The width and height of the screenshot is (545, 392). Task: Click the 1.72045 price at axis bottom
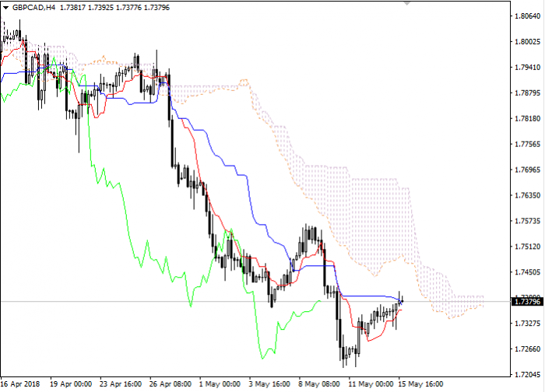pyautogui.click(x=527, y=374)
